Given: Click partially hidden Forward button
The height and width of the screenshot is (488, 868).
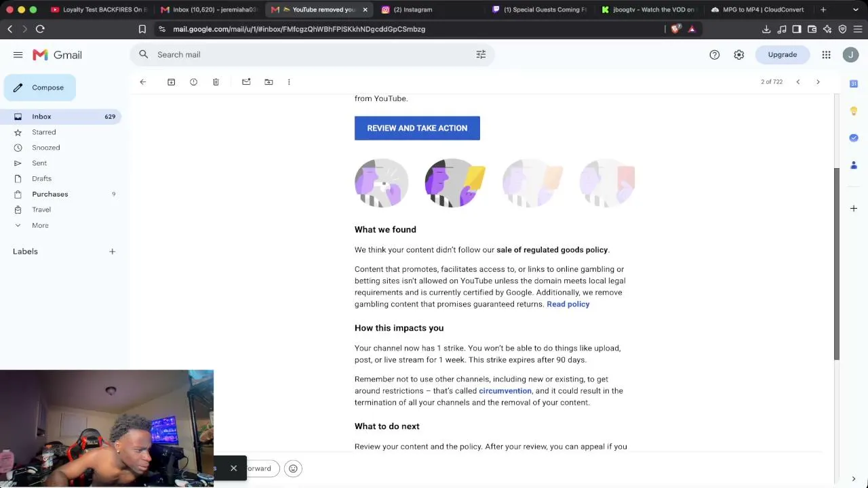Looking at the screenshot, I should (x=263, y=468).
